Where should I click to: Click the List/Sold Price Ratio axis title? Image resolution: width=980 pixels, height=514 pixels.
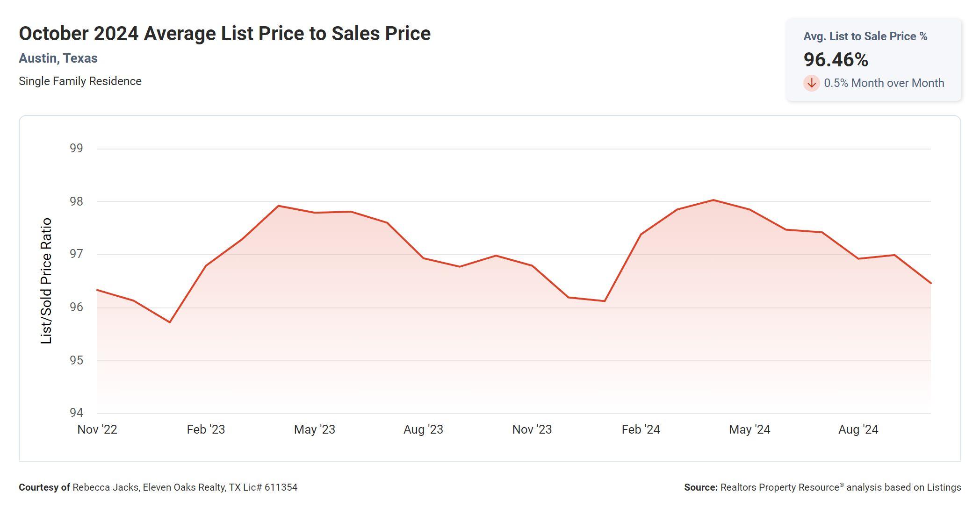click(46, 281)
